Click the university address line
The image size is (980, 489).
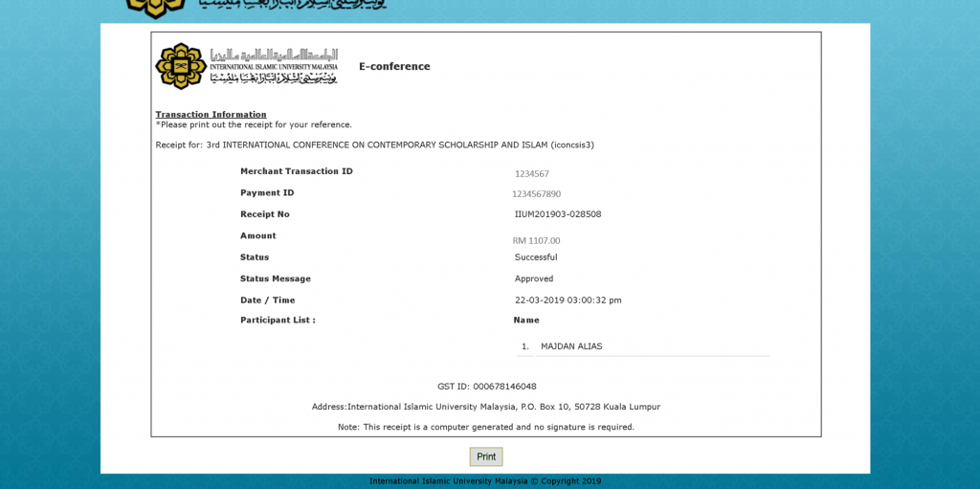486,407
